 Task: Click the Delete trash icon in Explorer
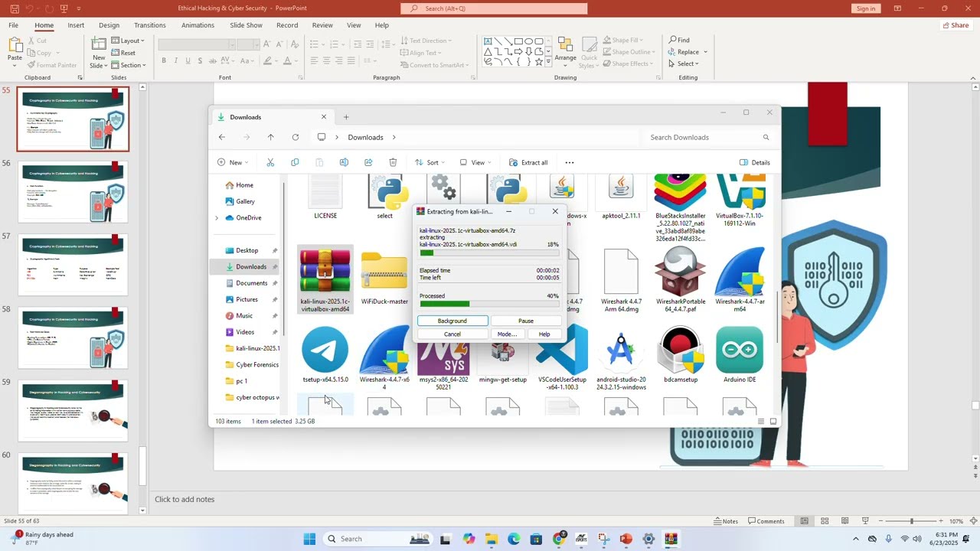click(393, 162)
